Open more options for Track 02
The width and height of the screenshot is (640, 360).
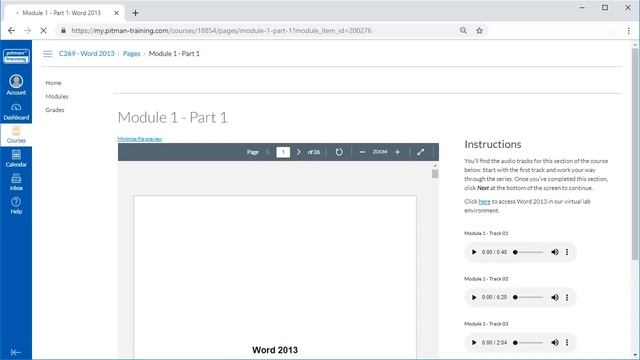pos(567,298)
